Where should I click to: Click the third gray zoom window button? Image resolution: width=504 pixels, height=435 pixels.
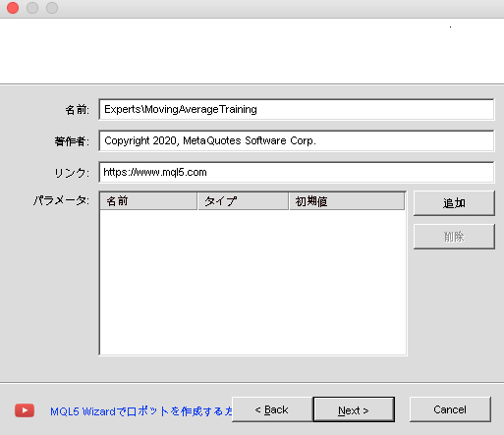coord(52,8)
